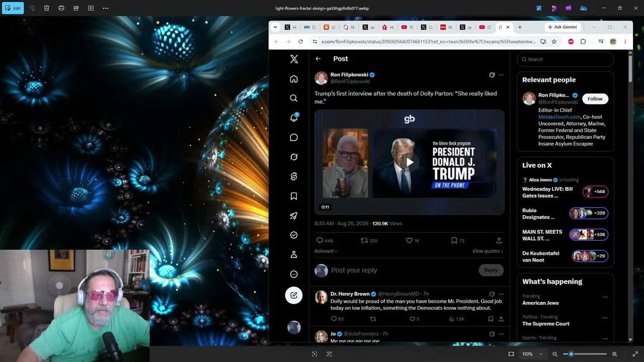Open X notifications bell
The height and width of the screenshot is (362, 644).
294,118
